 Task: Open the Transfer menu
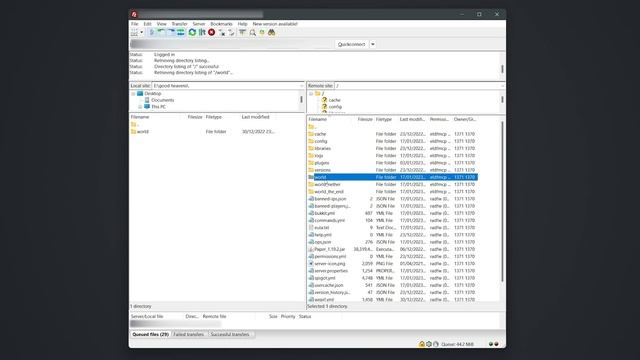(x=180, y=24)
